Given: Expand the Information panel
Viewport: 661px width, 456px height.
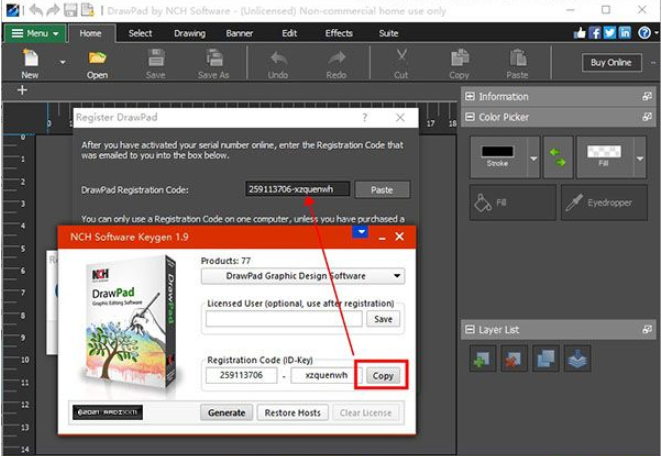Looking at the screenshot, I should [470, 97].
